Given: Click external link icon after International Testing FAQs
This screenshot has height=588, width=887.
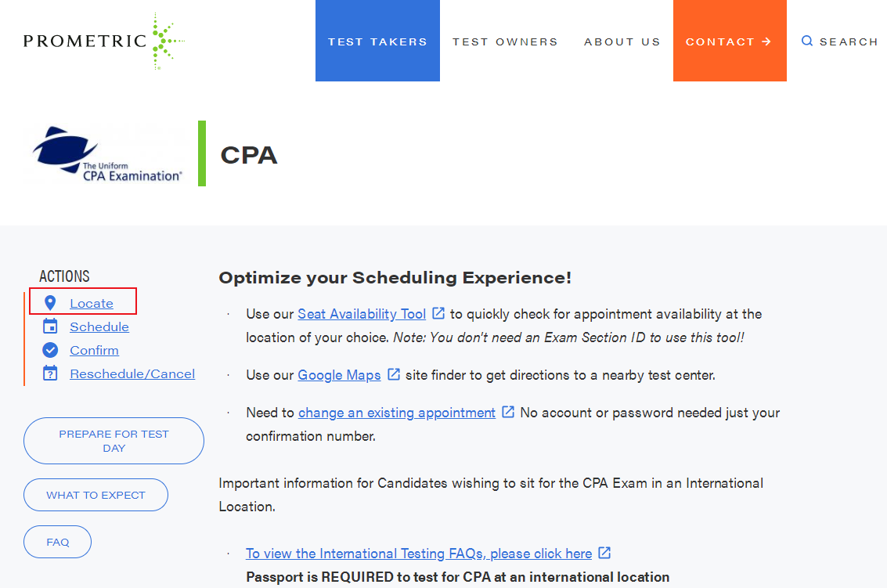Looking at the screenshot, I should coord(604,552).
